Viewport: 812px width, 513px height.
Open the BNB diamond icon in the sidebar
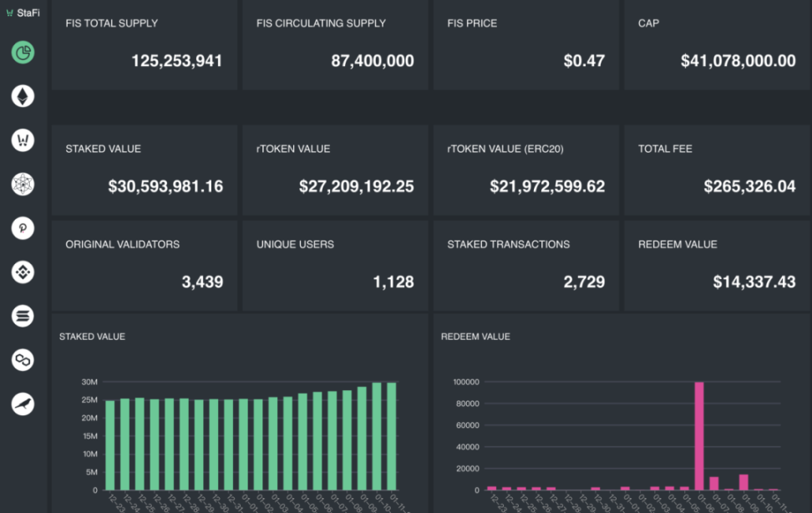(23, 272)
